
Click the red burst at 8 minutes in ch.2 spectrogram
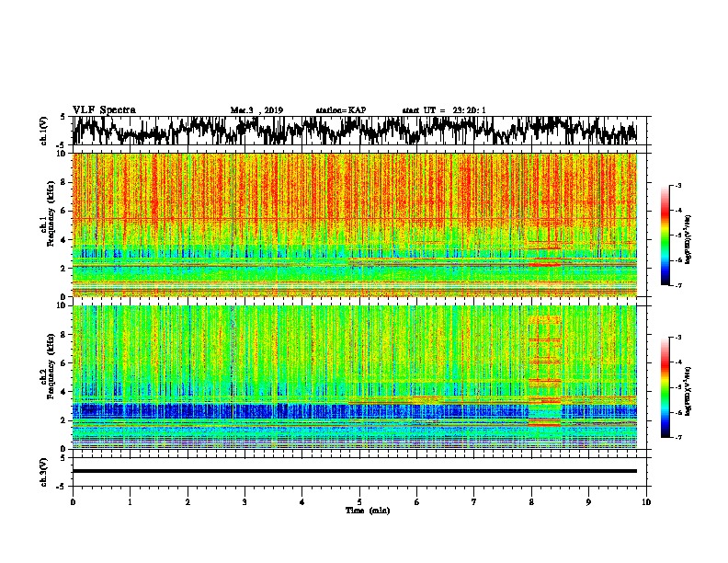[544, 372]
